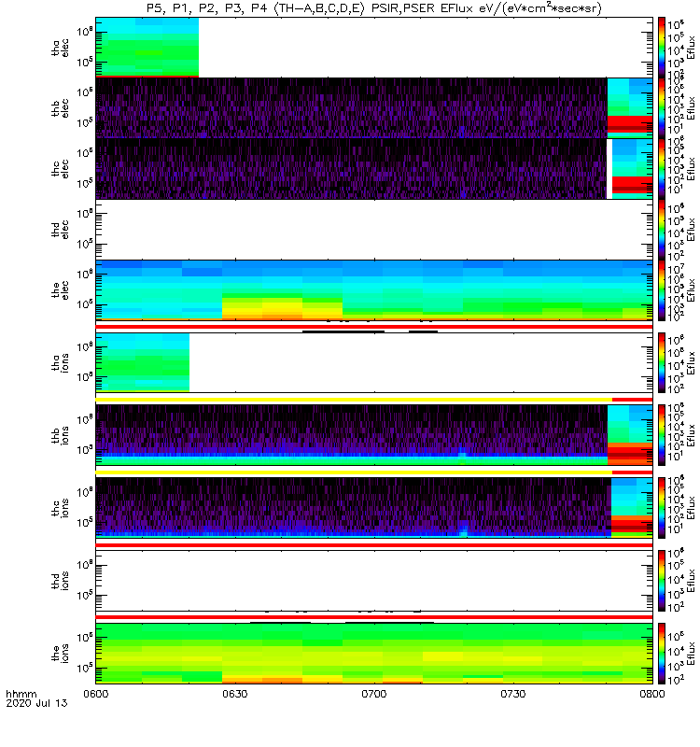Click the 'thb ions' axis label

(60, 435)
